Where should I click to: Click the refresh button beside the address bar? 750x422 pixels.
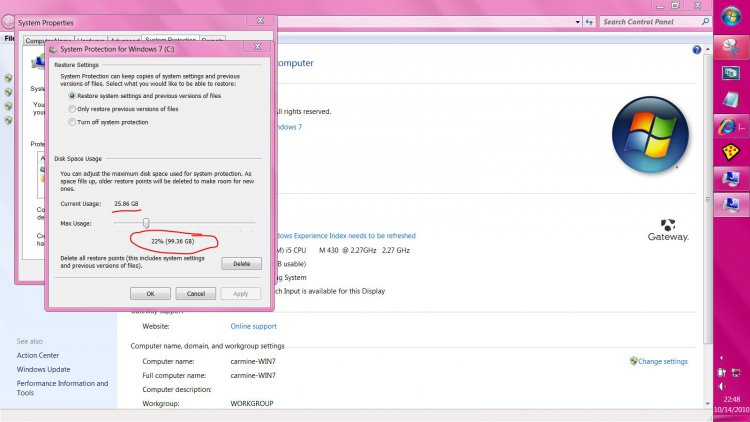[589, 22]
